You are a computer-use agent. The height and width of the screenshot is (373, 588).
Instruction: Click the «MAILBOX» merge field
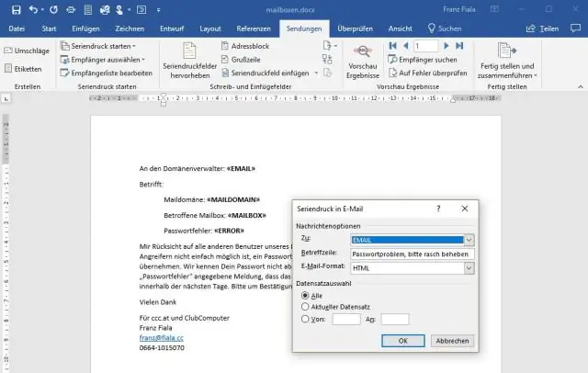pyautogui.click(x=247, y=216)
